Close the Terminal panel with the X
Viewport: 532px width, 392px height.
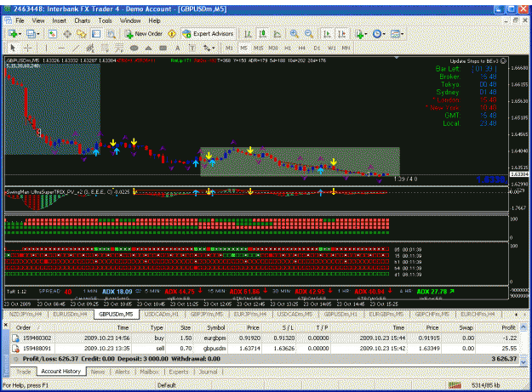tap(5, 325)
